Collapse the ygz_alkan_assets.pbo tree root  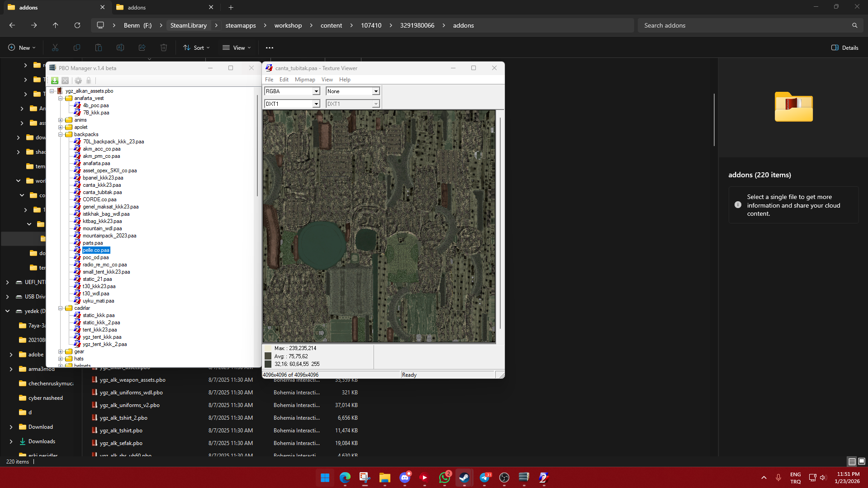pos(52,91)
